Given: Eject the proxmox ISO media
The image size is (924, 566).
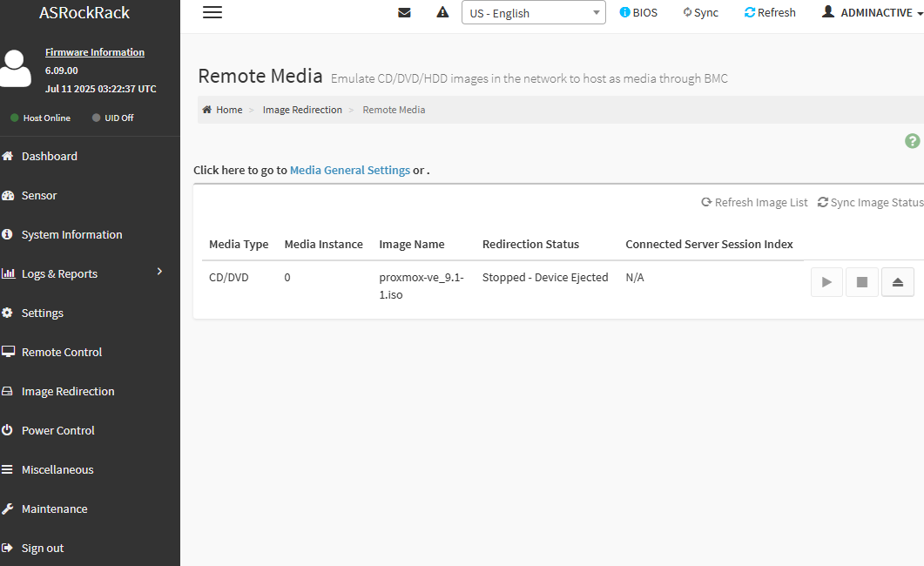Looking at the screenshot, I should coord(898,282).
